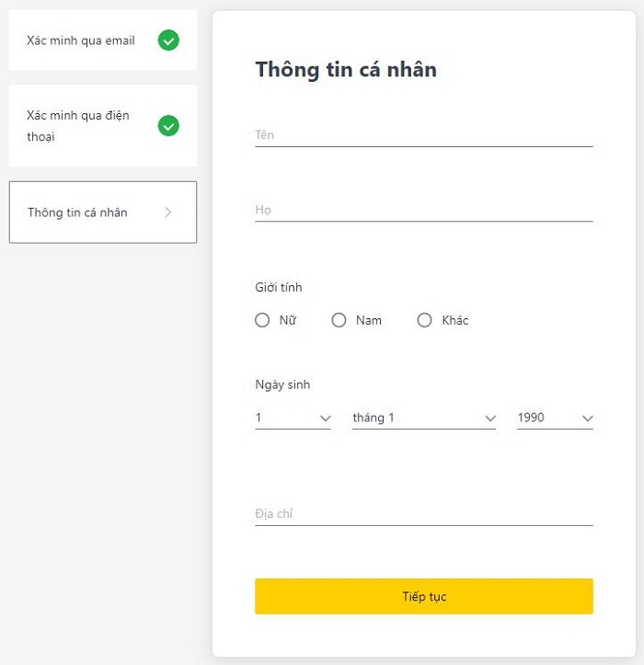644x665 pixels.
Task: Click green checkmark beside Xác minh qua điện thoại
Action: (x=168, y=126)
